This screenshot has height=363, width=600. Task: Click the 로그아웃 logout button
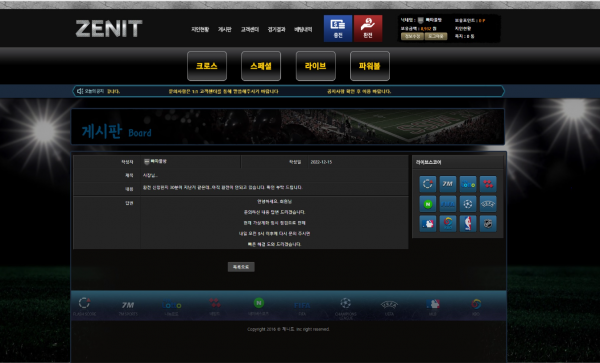[436, 36]
